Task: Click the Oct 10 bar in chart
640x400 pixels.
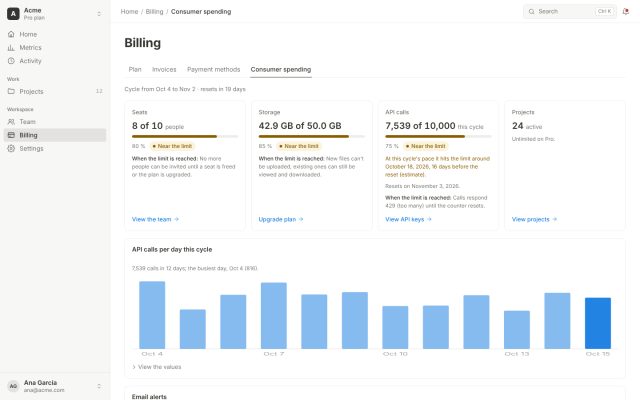Action: pos(395,327)
